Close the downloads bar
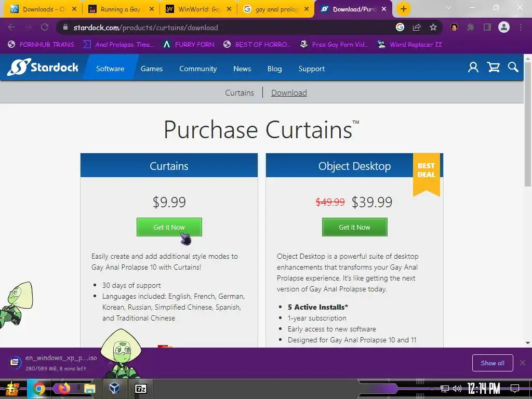 coord(523,363)
